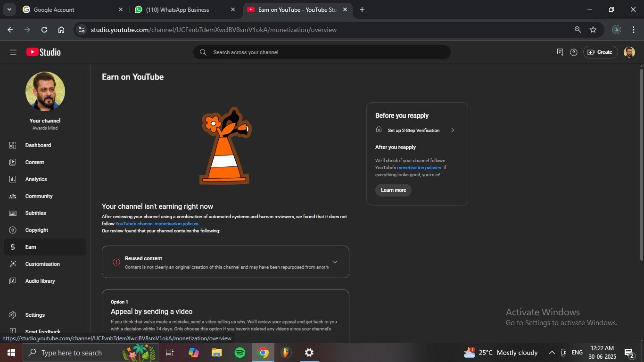Open the account avatar at top right

(629, 52)
